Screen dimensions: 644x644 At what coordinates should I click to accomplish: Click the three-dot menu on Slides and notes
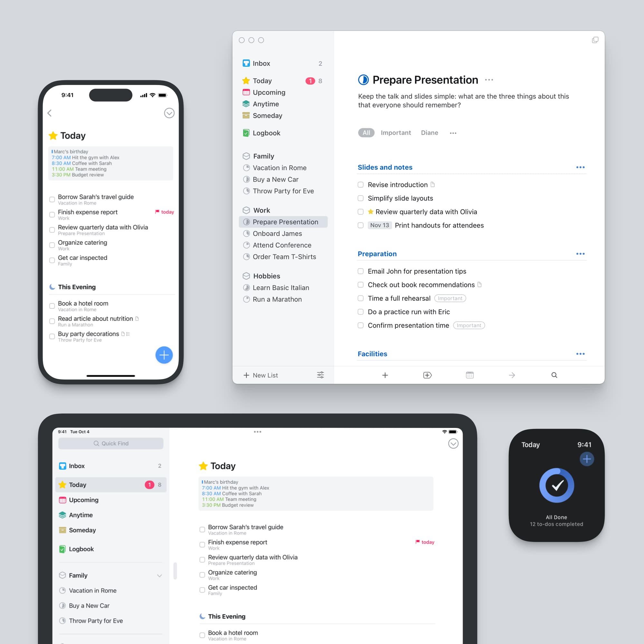pyautogui.click(x=580, y=167)
